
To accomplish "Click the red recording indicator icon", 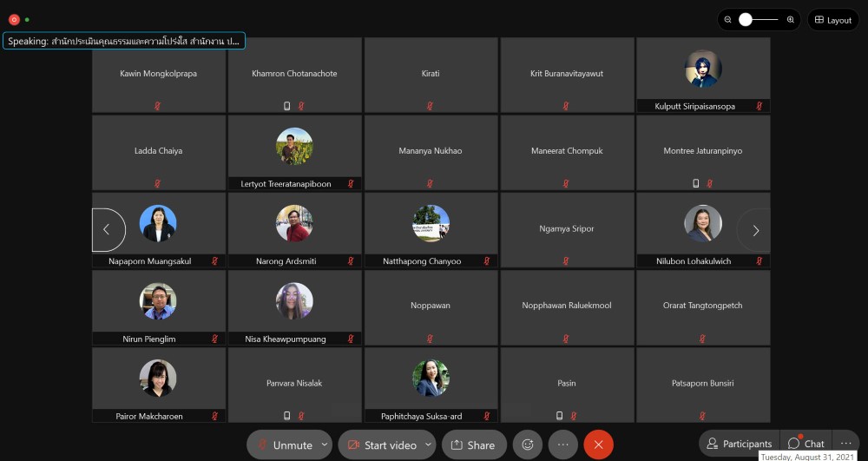I will (x=14, y=19).
